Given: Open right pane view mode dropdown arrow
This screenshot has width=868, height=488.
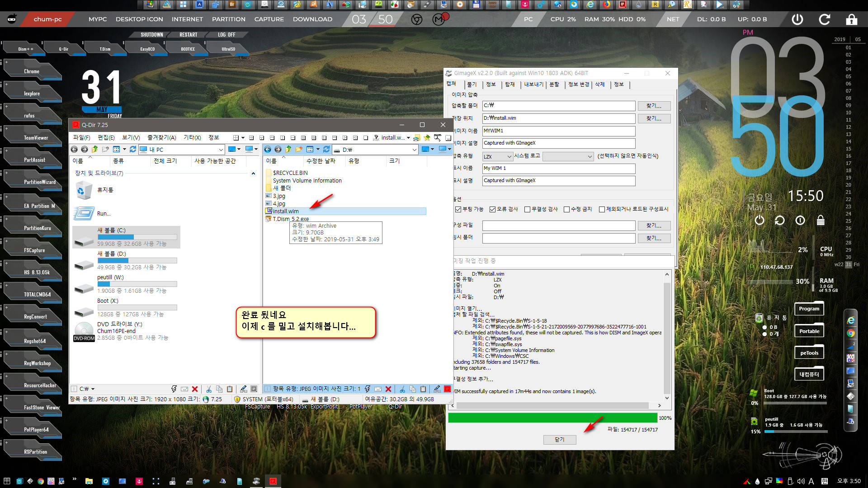Looking at the screenshot, I should pyautogui.click(x=318, y=150).
